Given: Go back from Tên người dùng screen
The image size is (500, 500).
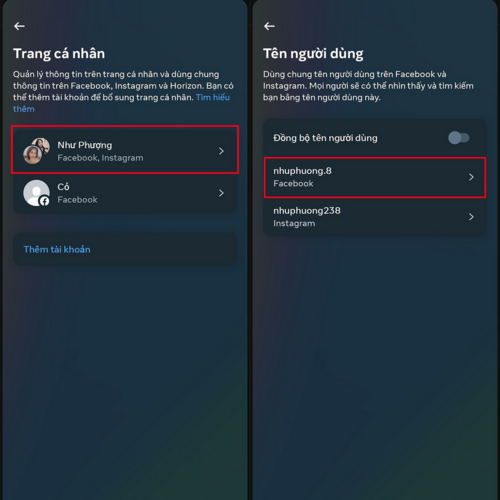Looking at the screenshot, I should click(269, 26).
